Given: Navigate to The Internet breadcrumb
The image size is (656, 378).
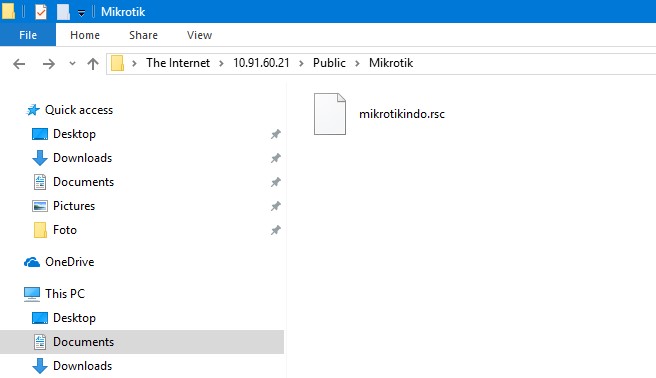Looking at the screenshot, I should (178, 63).
